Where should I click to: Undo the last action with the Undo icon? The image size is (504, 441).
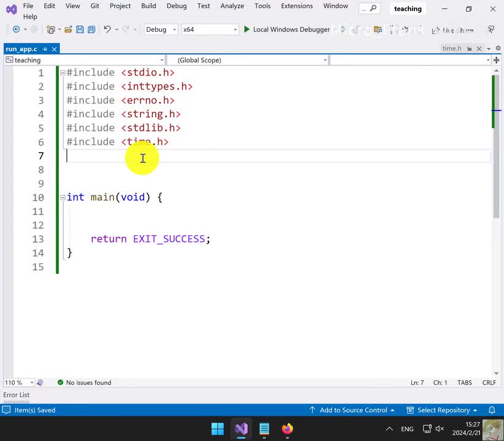[107, 29]
